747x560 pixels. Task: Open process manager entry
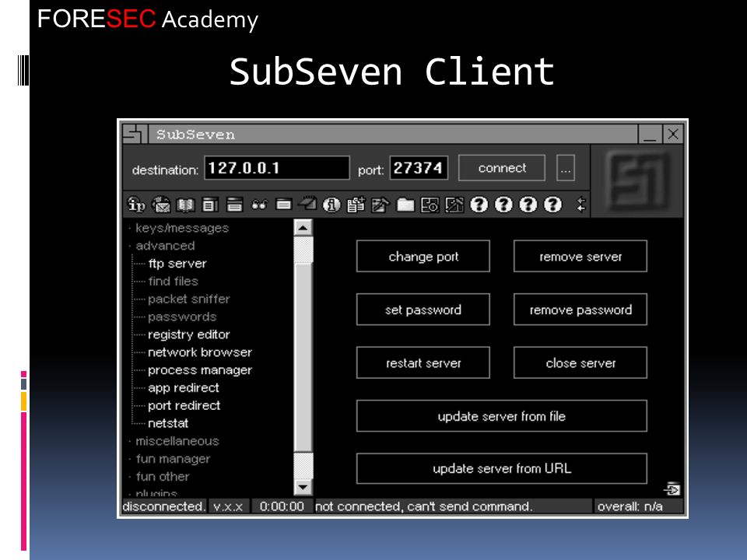pyautogui.click(x=200, y=370)
